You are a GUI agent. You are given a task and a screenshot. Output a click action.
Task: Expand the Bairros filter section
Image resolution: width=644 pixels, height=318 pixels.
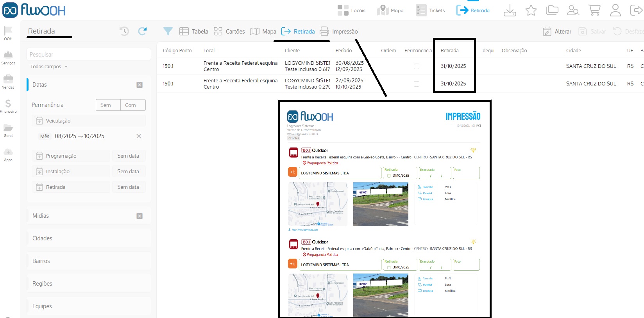88,261
